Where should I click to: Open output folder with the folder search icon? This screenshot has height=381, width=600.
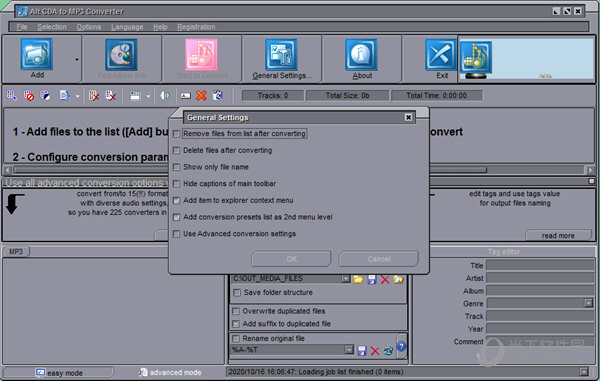[x=398, y=280]
